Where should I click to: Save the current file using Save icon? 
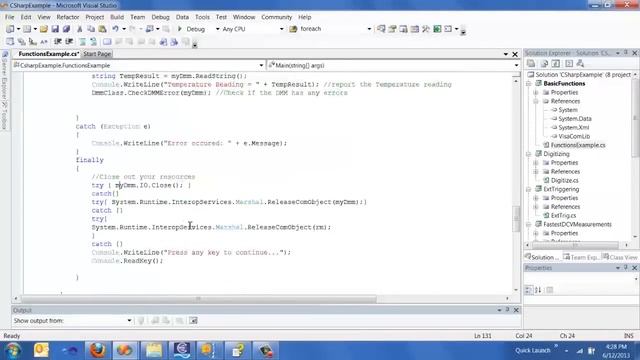[x=55, y=29]
